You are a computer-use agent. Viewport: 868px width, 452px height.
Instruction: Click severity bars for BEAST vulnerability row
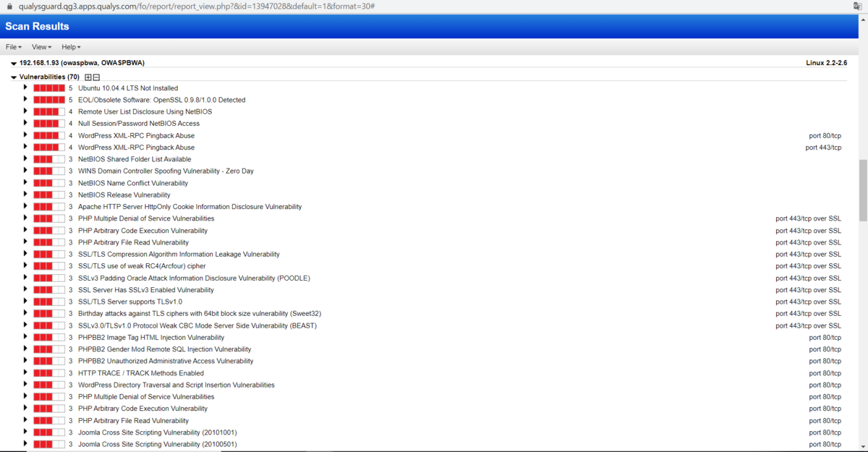click(48, 325)
